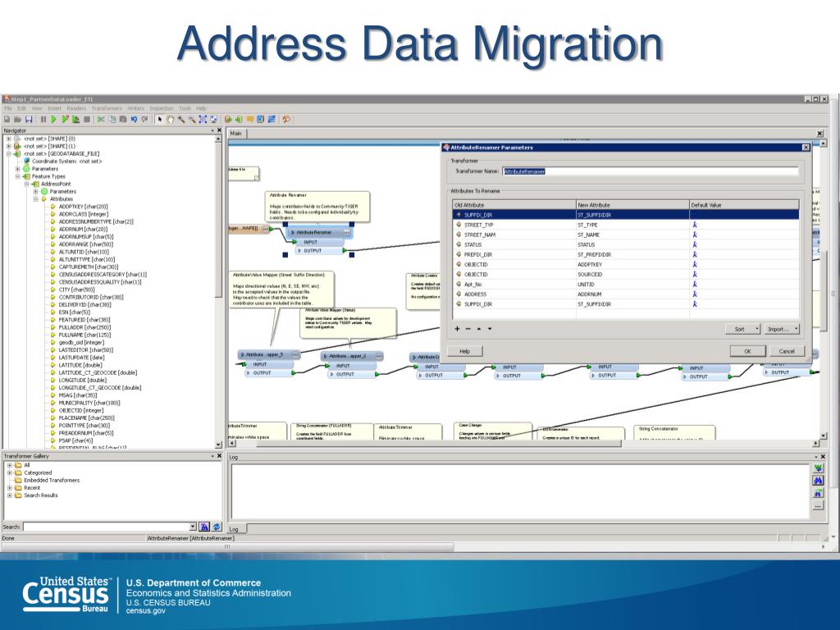Screen dimensions: 840x630
Task: Click the plus icon to add an attribute row
Action: (x=457, y=329)
